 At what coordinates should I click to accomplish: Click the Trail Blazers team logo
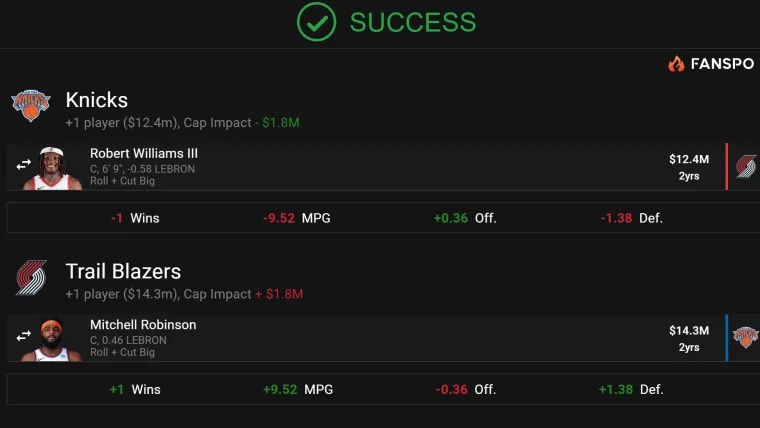31,278
